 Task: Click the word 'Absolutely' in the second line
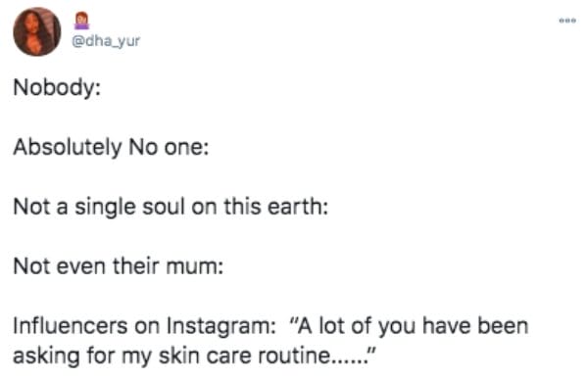tap(68, 147)
